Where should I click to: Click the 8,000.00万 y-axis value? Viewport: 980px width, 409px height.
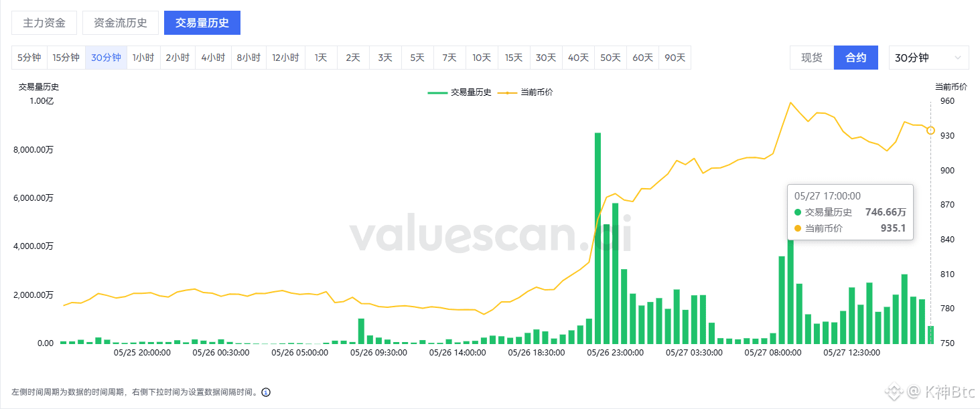point(33,149)
